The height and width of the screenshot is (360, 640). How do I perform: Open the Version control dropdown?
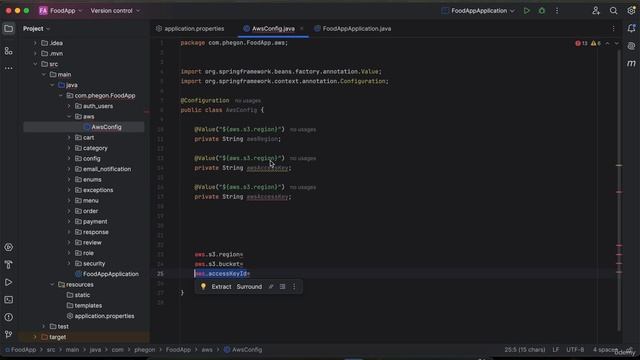[x=115, y=11]
